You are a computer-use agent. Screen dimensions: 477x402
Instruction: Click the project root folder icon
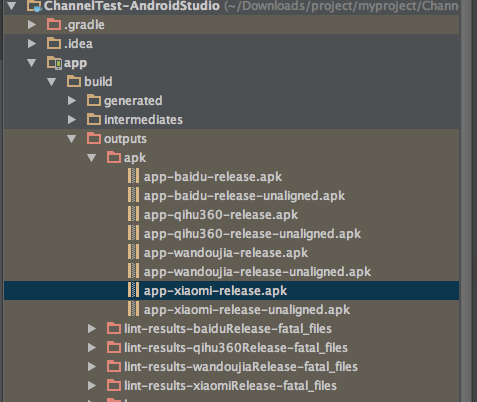(34, 6)
